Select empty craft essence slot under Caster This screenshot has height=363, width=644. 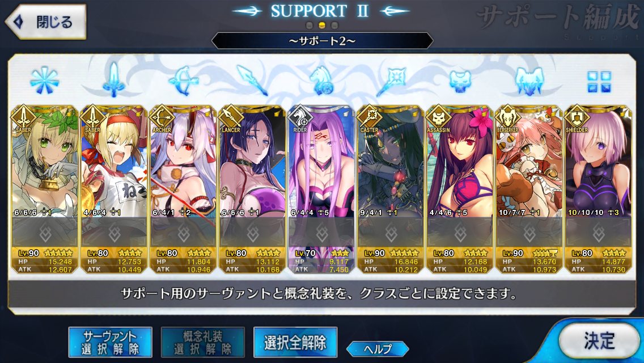click(391, 233)
